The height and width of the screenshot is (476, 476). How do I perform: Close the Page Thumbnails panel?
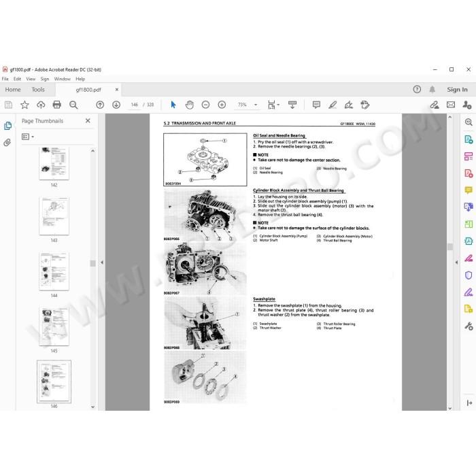(88, 121)
